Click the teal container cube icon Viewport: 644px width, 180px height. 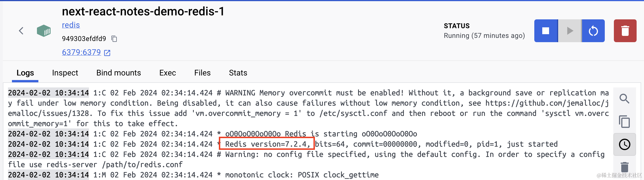[44, 31]
